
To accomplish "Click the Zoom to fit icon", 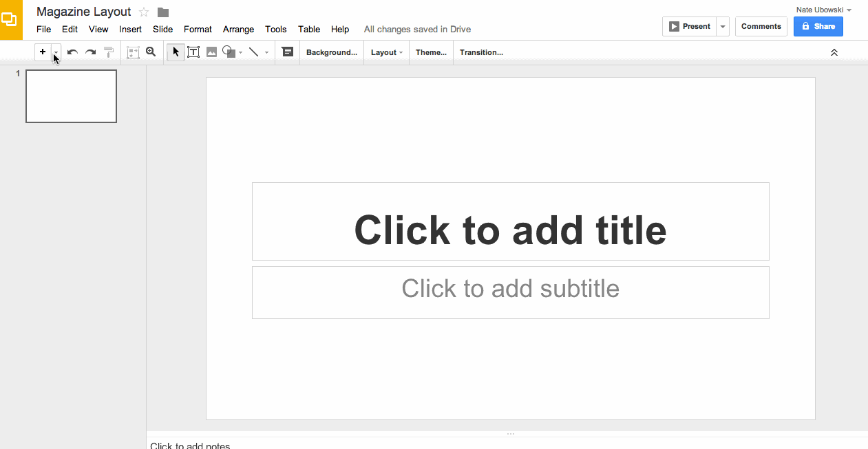I will [133, 52].
